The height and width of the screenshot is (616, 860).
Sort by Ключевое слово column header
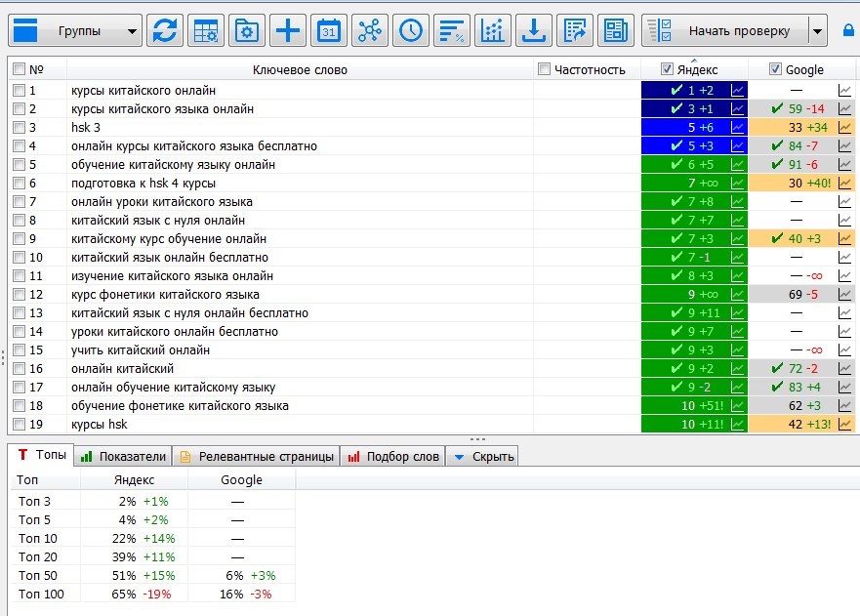300,69
